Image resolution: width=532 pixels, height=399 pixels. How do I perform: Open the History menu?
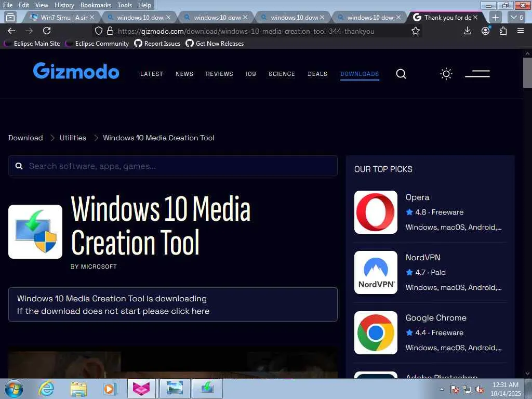[x=64, y=5]
